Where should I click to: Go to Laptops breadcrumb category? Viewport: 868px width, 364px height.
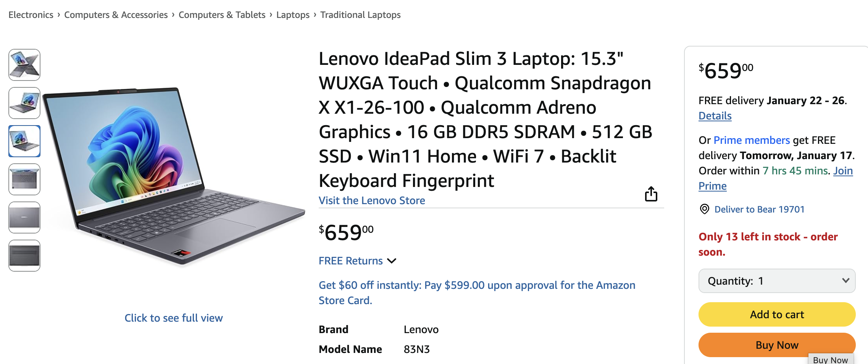click(293, 15)
